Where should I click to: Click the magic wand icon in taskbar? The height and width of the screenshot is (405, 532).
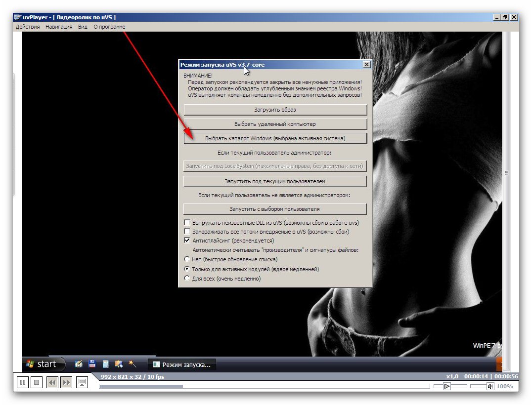(x=132, y=364)
